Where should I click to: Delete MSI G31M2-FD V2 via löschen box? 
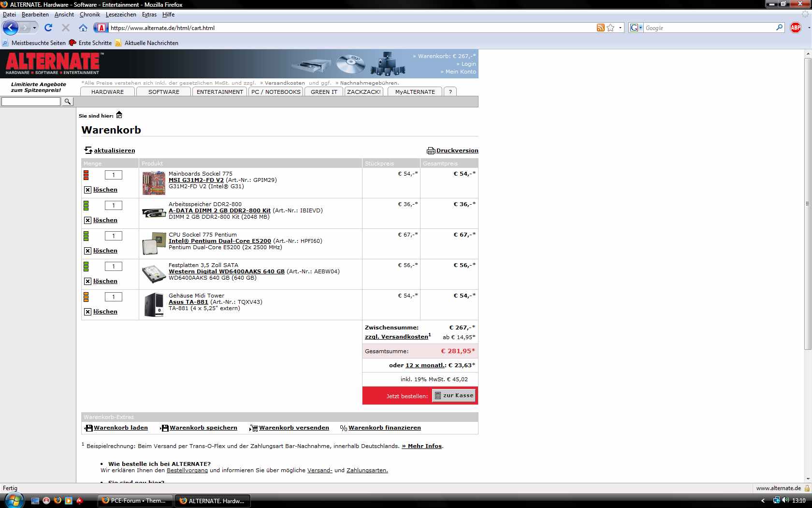tap(87, 190)
